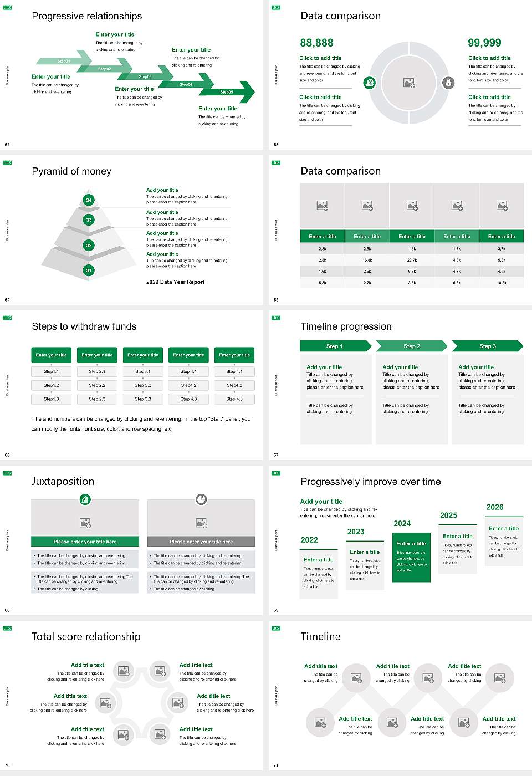Click the green Enter your title button above Step1.1
This screenshot has height=776, width=532.
51,355
